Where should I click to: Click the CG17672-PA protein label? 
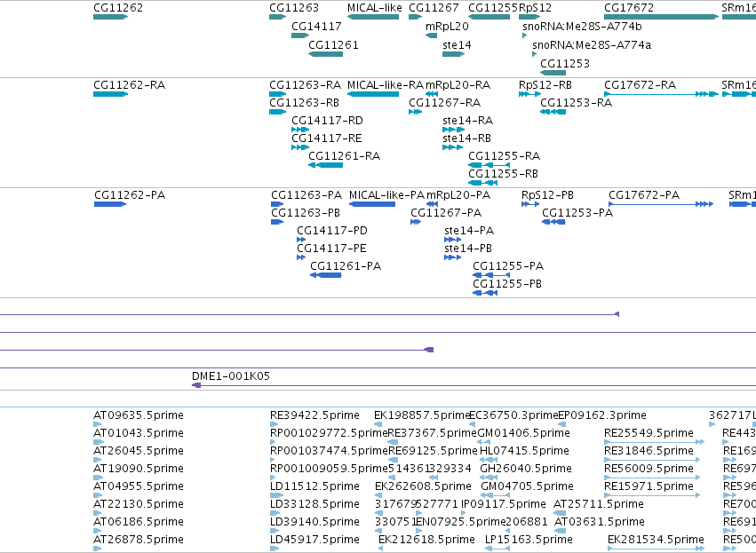[644, 195]
